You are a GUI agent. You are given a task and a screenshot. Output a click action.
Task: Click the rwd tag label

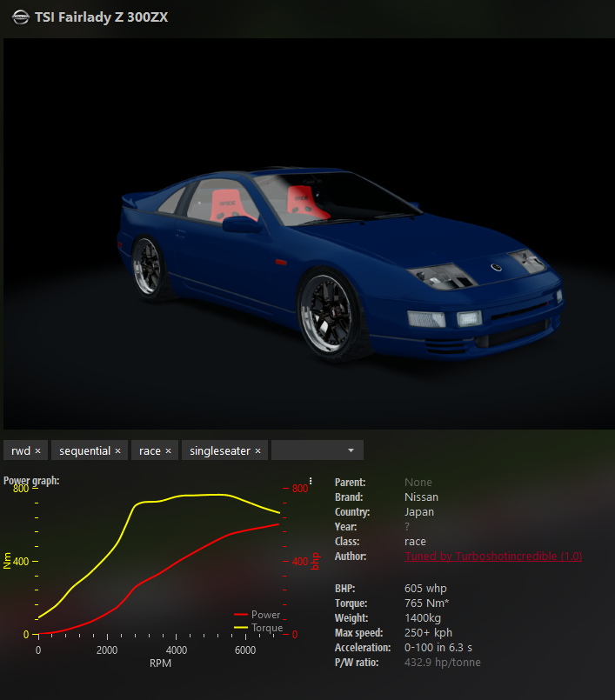coord(21,451)
